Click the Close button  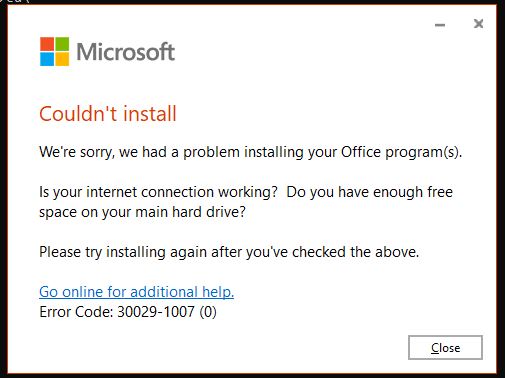pos(445,348)
